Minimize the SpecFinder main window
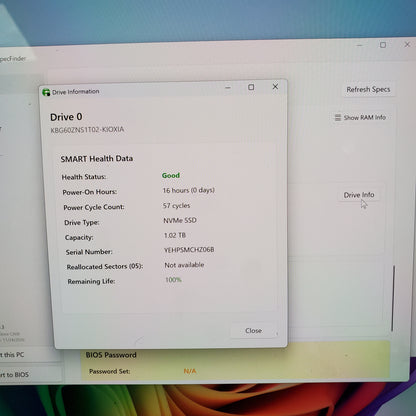Image resolution: width=416 pixels, height=416 pixels. click(359, 45)
